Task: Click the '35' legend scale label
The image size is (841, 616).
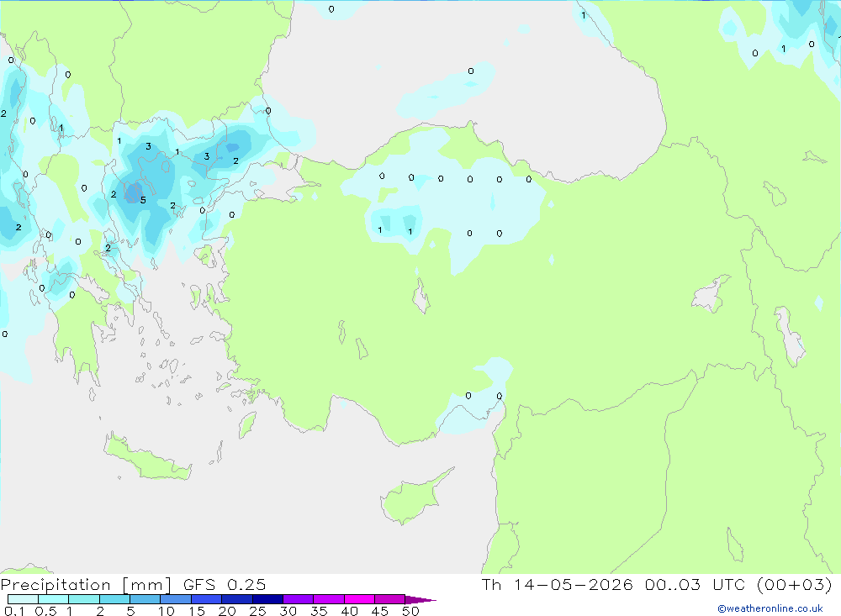Action: click(x=319, y=611)
